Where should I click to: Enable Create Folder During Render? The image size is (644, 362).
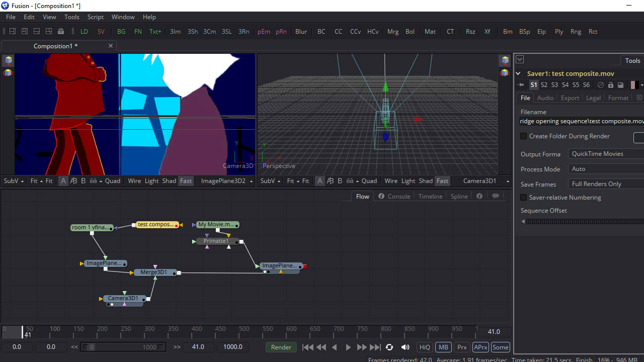pyautogui.click(x=524, y=136)
